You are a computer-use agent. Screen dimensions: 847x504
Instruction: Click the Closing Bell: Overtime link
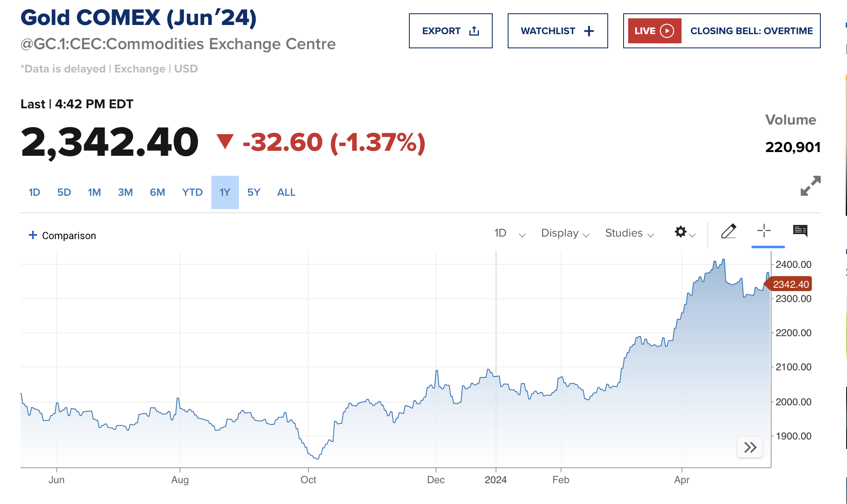click(752, 31)
